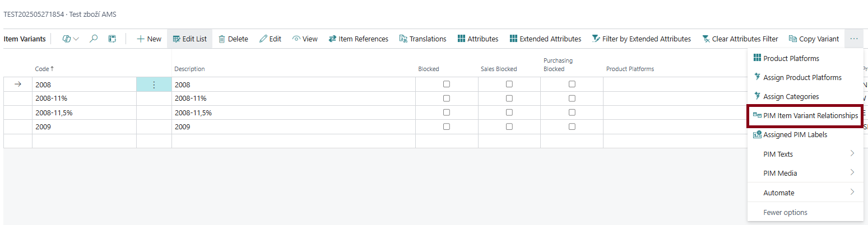Click Copy Variant

pyautogui.click(x=814, y=39)
